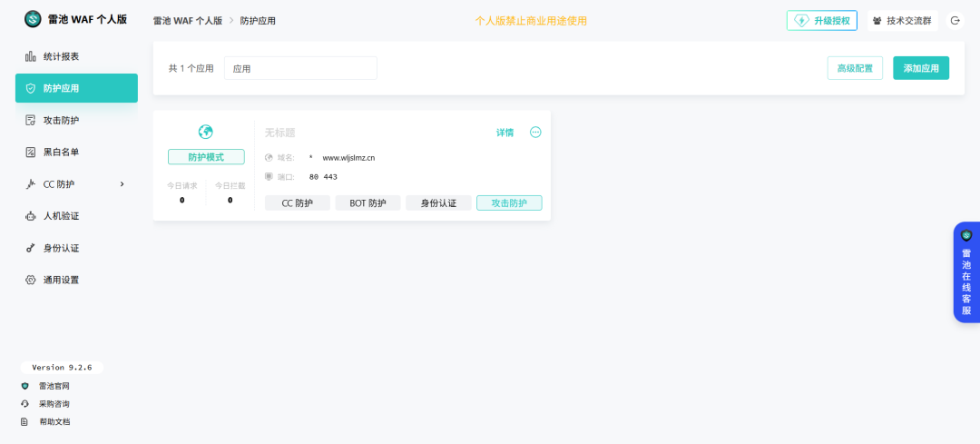Click the 雷池 WAF logo icon

(33, 19)
